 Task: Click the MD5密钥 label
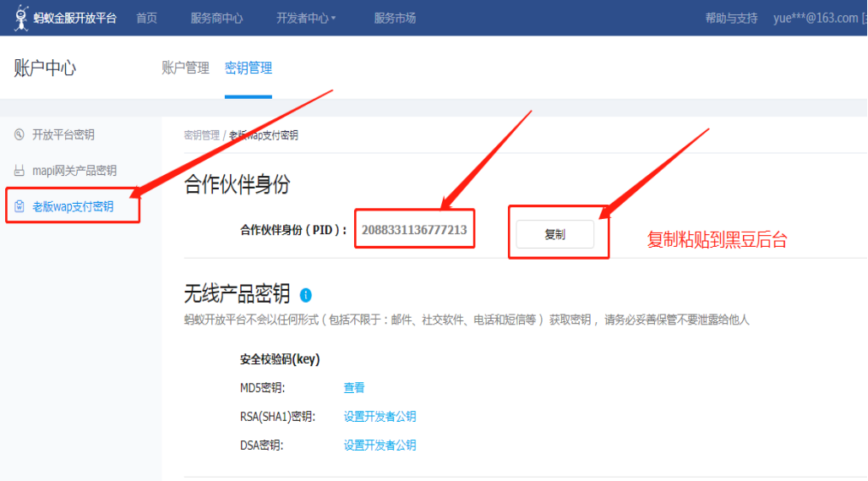click(x=262, y=387)
